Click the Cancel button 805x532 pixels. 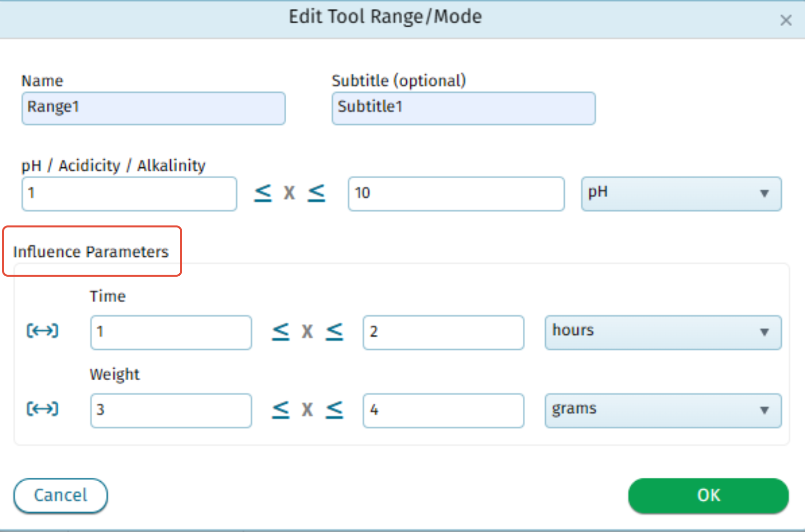[x=60, y=496]
